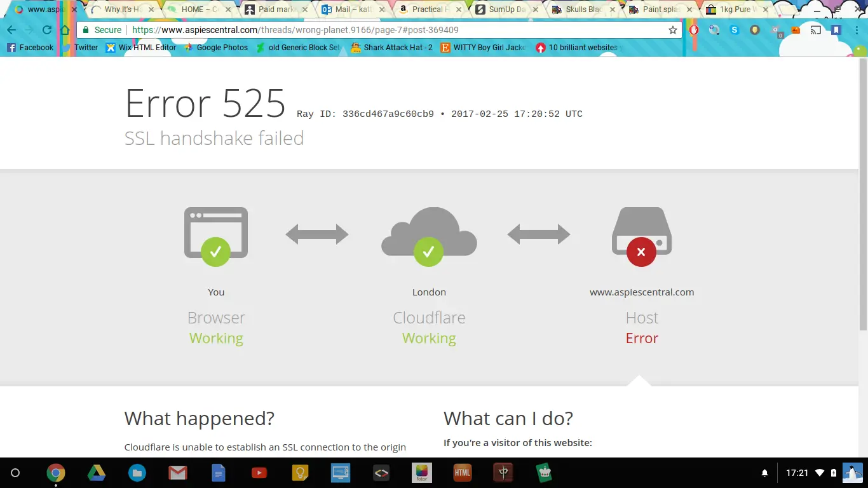Open the green chess app on the shelf
The width and height of the screenshot is (868, 488).
point(544,473)
